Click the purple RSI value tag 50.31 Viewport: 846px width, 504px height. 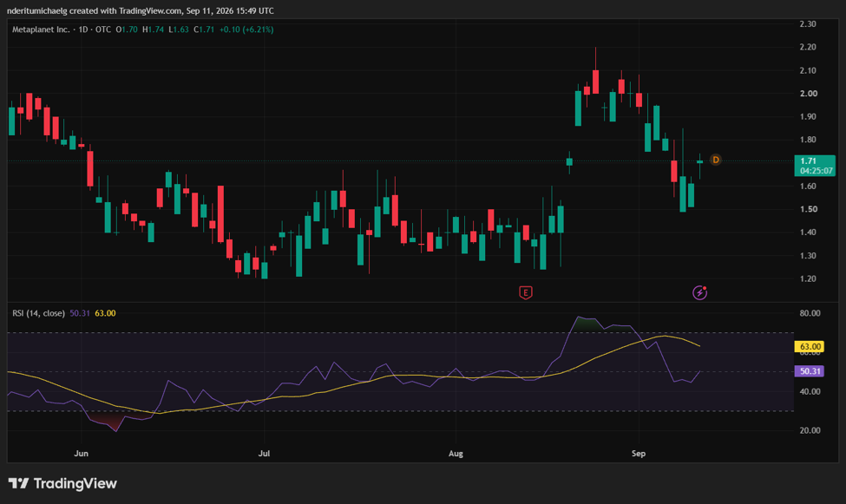[810, 371]
